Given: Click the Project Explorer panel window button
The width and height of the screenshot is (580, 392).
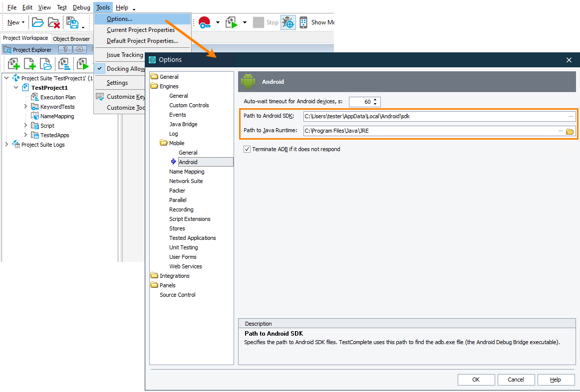Looking at the screenshot, I should (x=80, y=49).
